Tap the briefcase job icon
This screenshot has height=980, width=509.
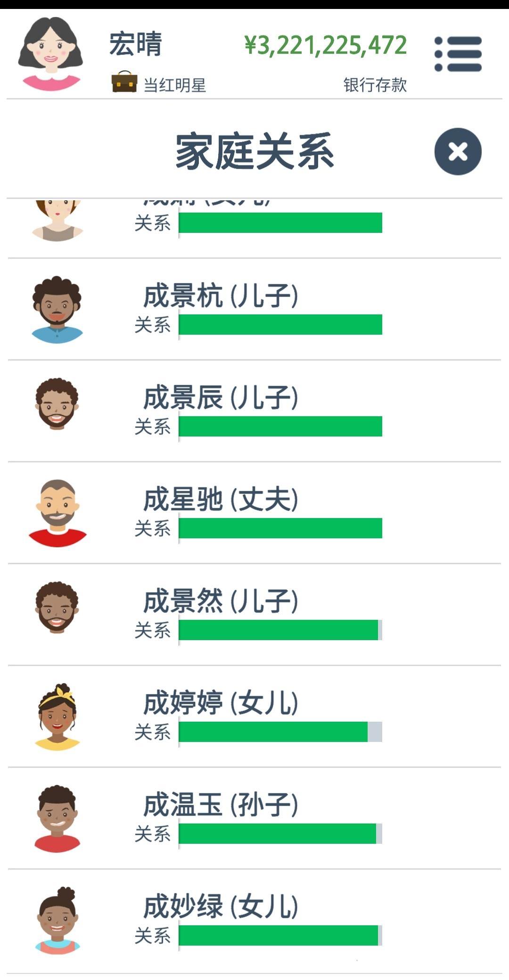(x=124, y=82)
